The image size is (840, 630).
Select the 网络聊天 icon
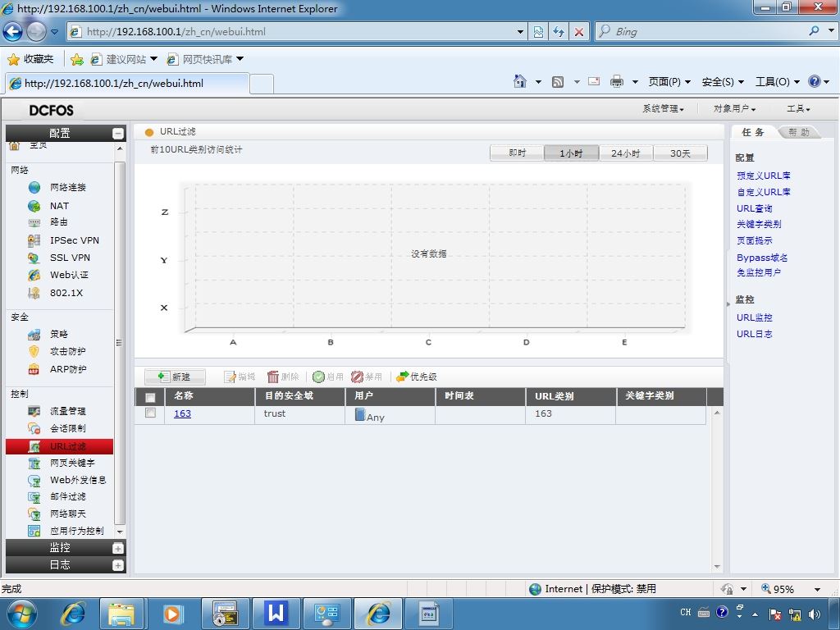[34, 514]
